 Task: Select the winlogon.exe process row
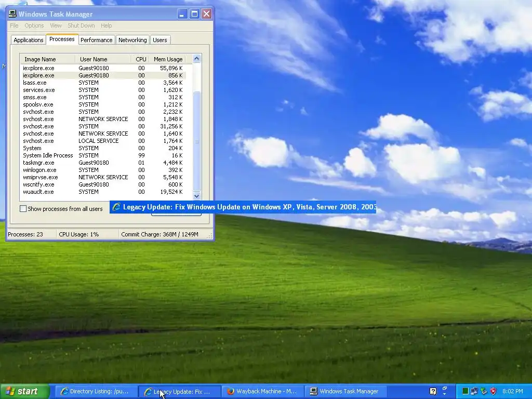point(103,170)
